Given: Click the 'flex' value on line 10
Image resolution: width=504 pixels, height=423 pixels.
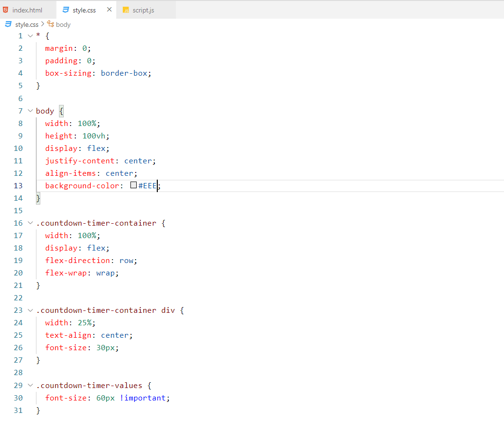Looking at the screenshot, I should (96, 149).
